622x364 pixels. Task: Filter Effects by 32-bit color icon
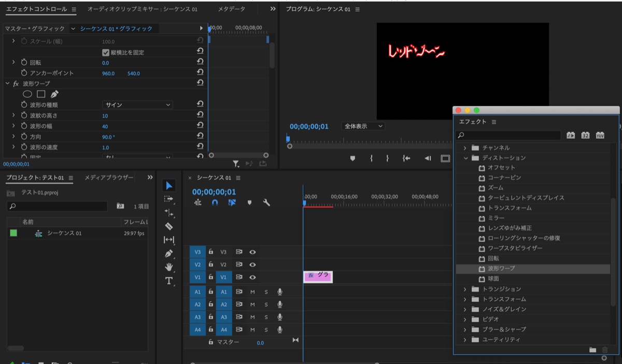[x=585, y=135]
